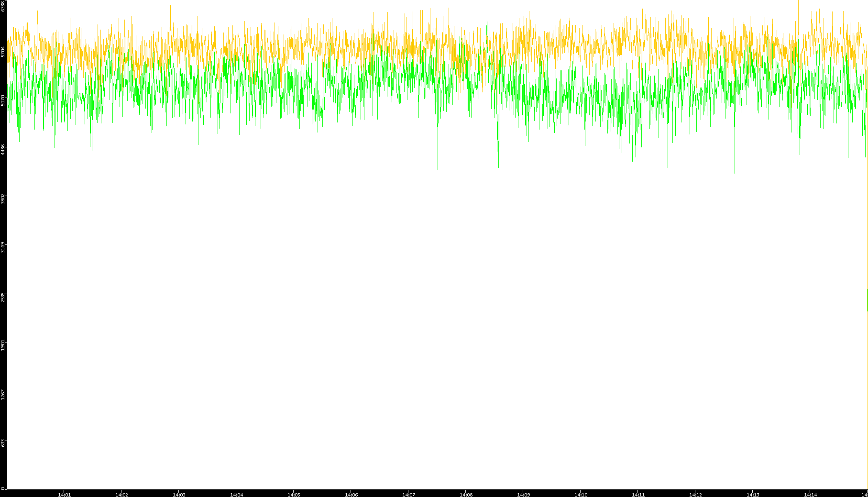Click the 14:03 time label

[x=179, y=495]
